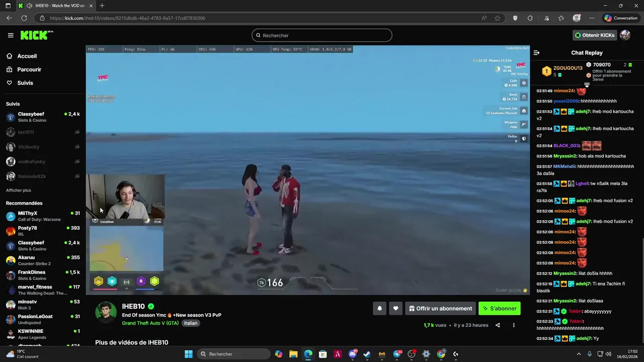
Task: Go back using the browser back arrow
Action: coord(9,18)
